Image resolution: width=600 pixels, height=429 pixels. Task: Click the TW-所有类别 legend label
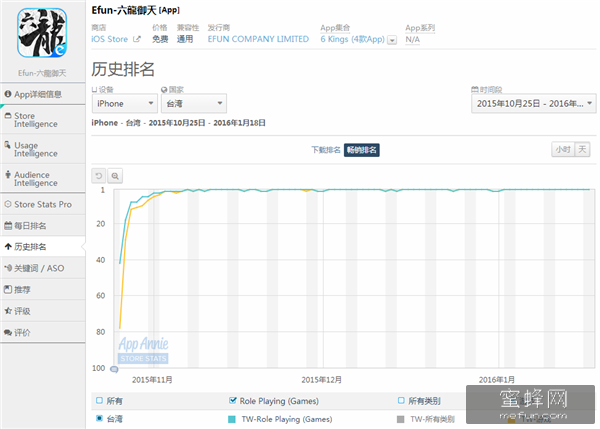pos(432,419)
